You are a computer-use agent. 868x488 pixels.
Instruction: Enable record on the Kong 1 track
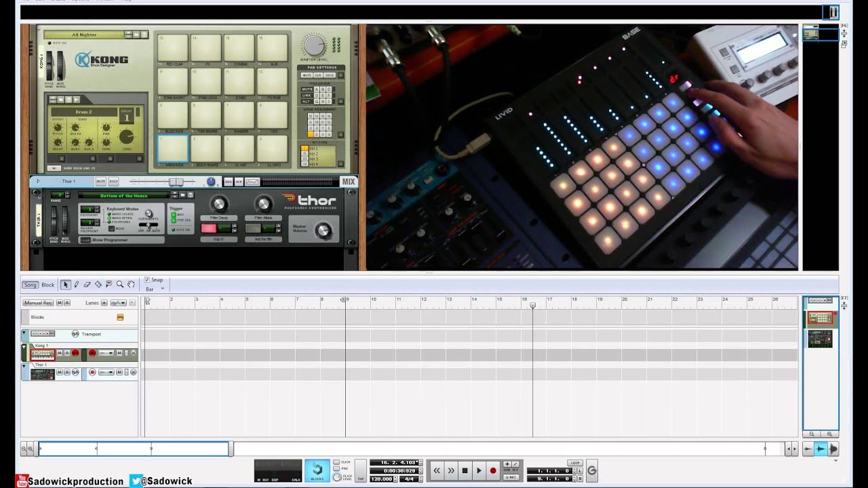(x=75, y=353)
